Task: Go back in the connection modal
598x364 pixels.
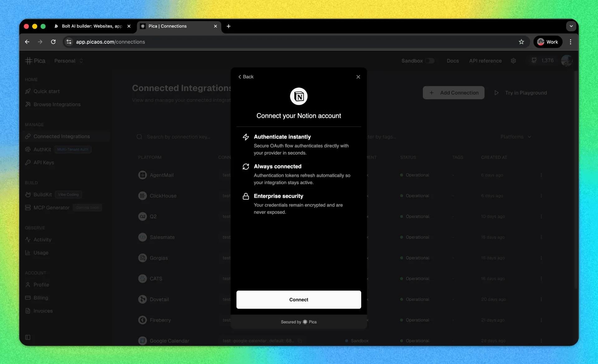Action: pyautogui.click(x=246, y=77)
